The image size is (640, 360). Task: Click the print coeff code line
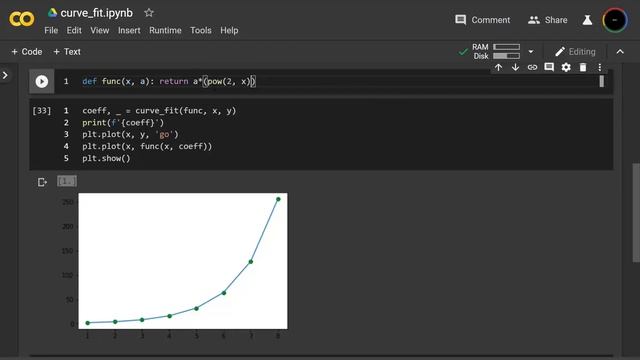(x=123, y=122)
